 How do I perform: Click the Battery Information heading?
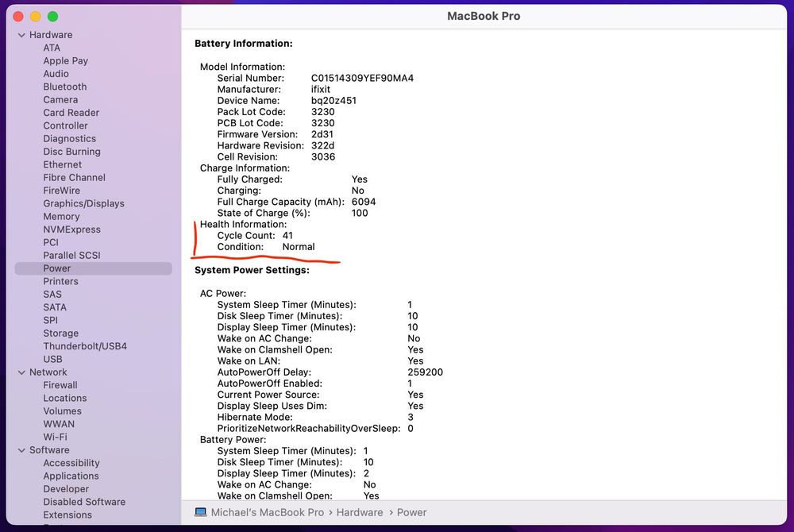[244, 44]
